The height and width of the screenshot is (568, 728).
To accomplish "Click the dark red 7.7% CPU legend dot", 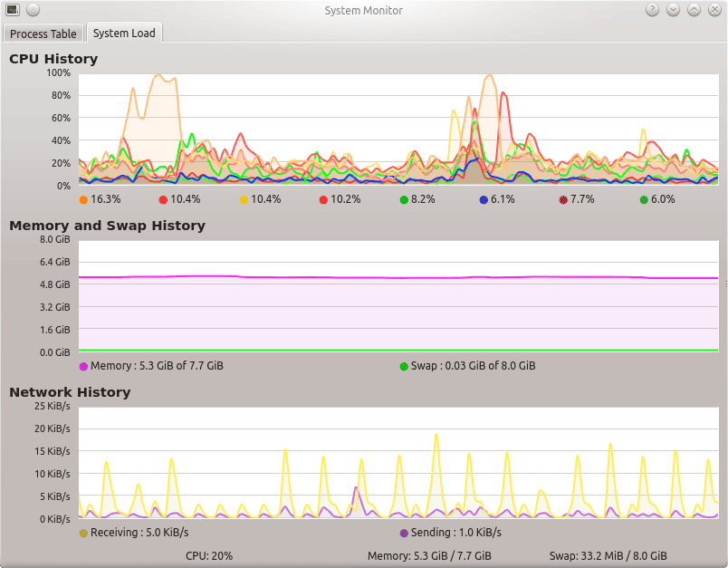I will 563,199.
